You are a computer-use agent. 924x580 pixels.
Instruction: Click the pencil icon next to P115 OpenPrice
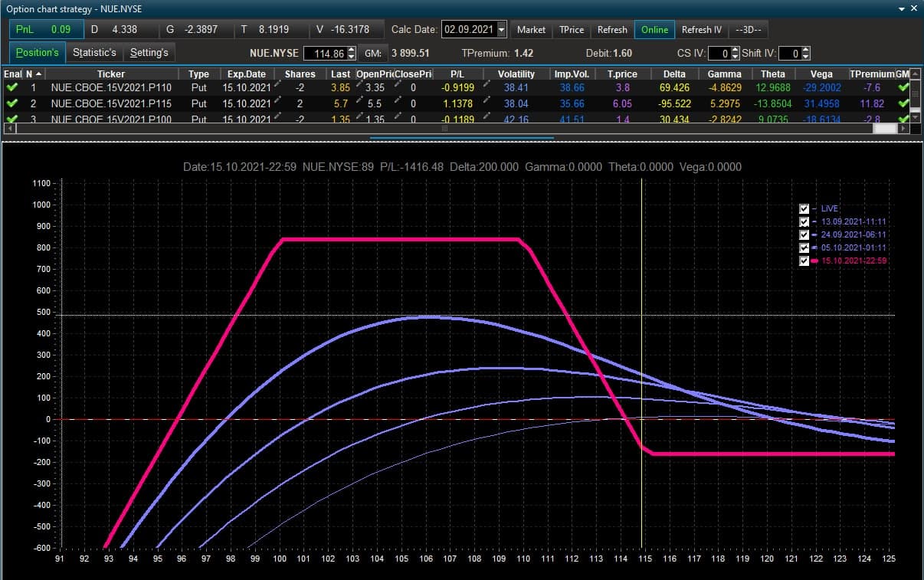359,101
